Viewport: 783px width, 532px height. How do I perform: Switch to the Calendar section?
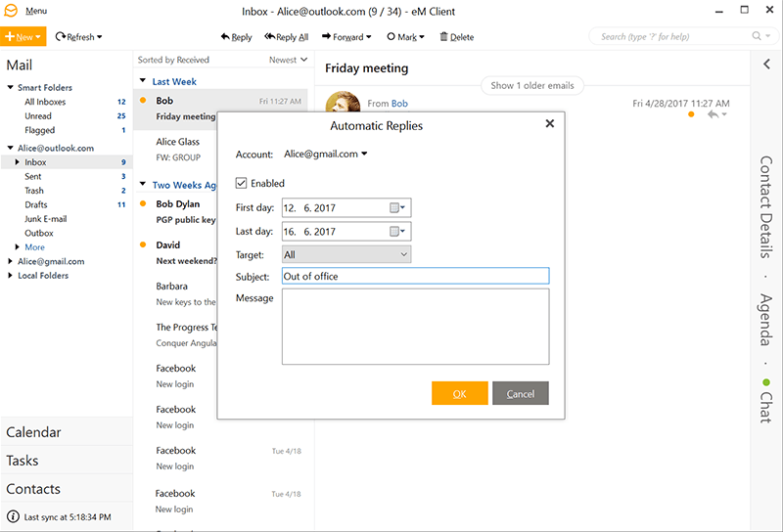coord(66,432)
